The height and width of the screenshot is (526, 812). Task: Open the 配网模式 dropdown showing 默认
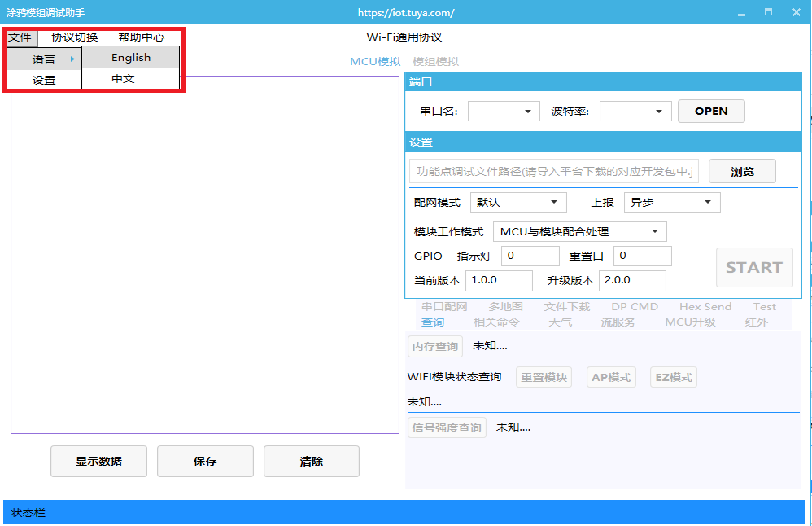click(x=518, y=202)
